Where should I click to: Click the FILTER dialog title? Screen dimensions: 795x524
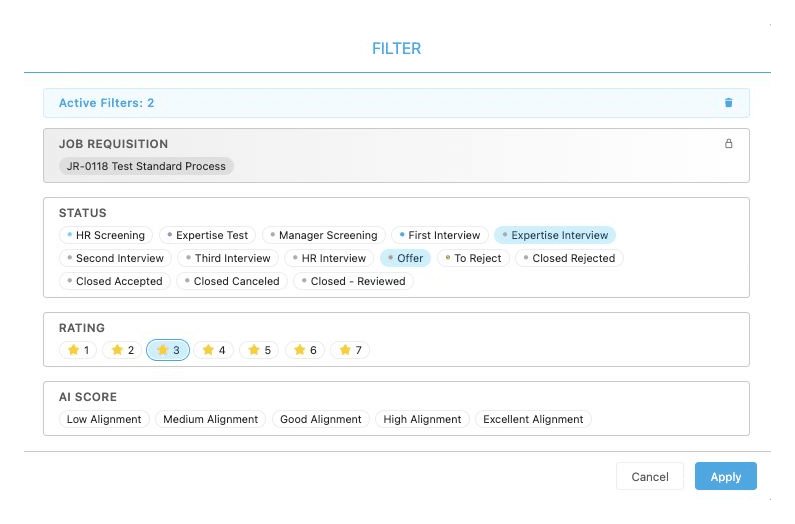point(396,49)
